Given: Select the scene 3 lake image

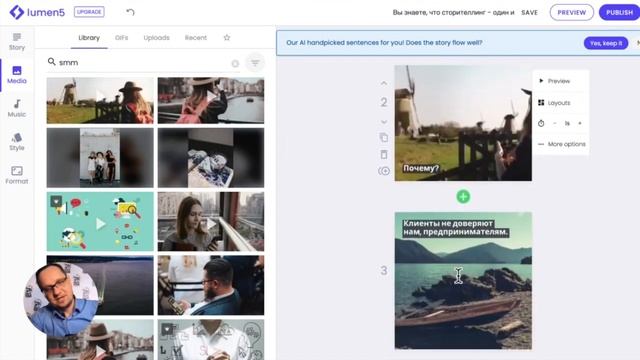Looking at the screenshot, I should click(x=463, y=281).
